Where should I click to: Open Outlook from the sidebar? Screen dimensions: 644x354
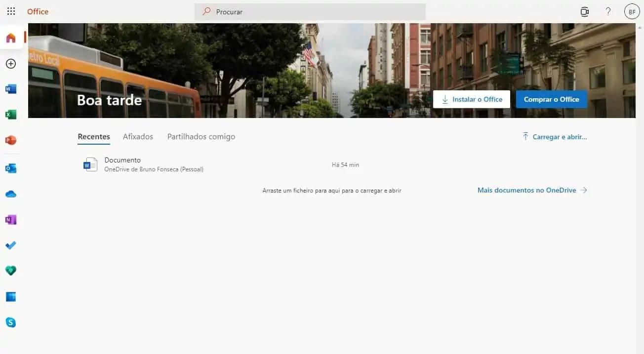click(11, 168)
